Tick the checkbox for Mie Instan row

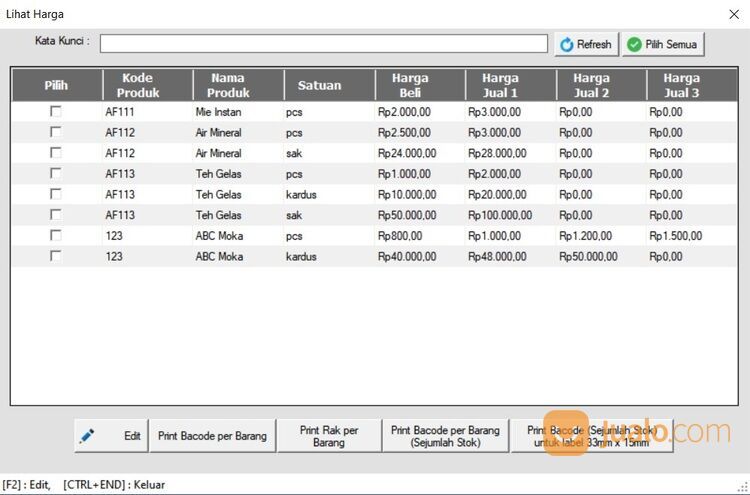point(56,112)
